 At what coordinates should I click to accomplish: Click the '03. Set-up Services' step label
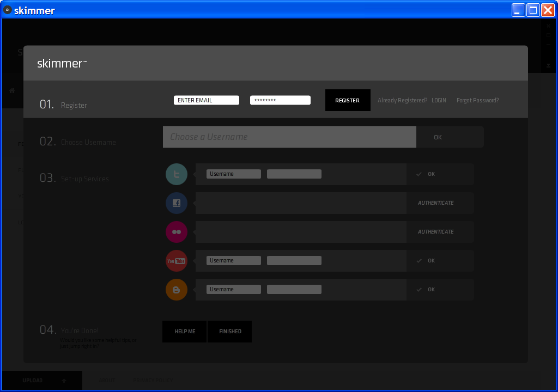pos(74,178)
